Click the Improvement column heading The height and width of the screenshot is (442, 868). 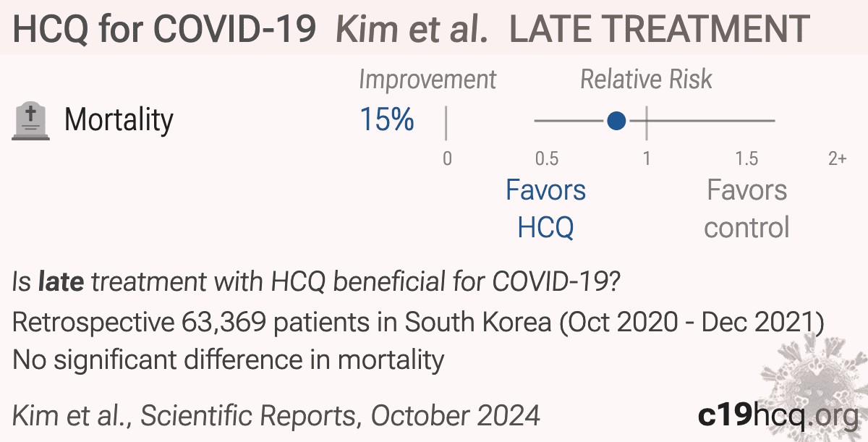428,80
